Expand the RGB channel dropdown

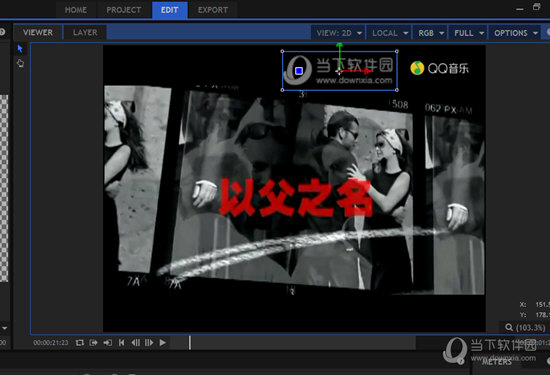click(430, 33)
